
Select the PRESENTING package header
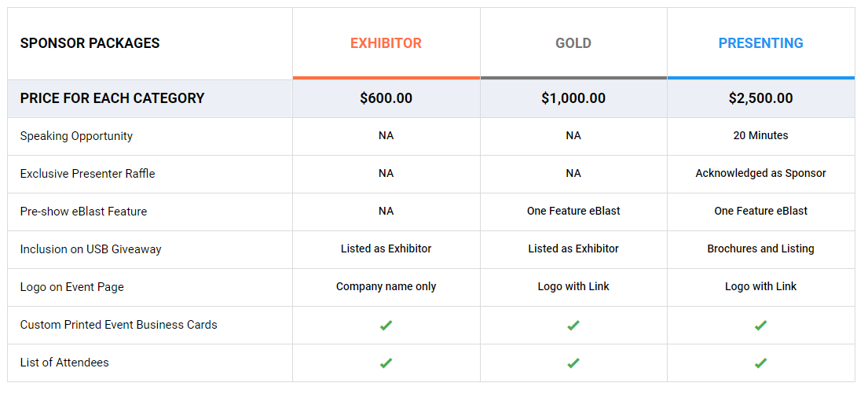pos(760,43)
